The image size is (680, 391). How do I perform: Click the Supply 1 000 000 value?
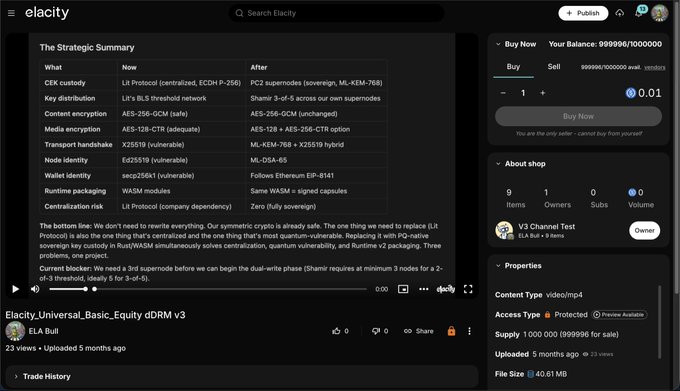point(571,334)
